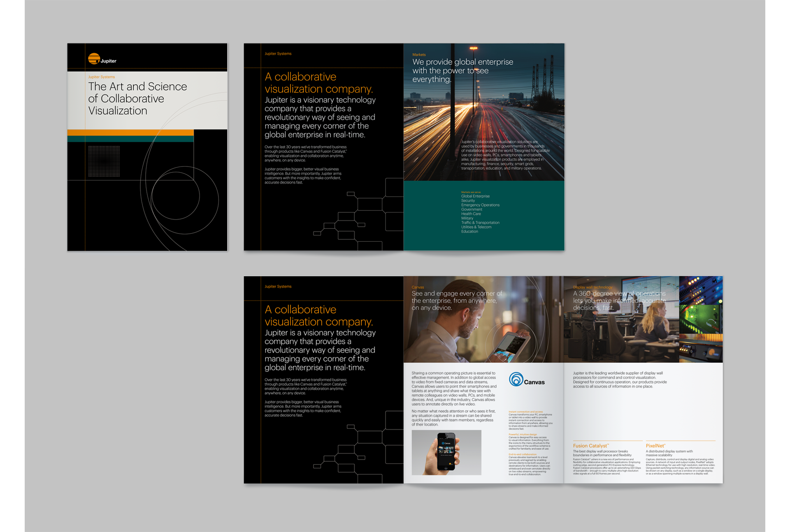Screen dimensions: 790x532
Task: Click the 'Markets we serve' heading
Action: click(x=471, y=192)
